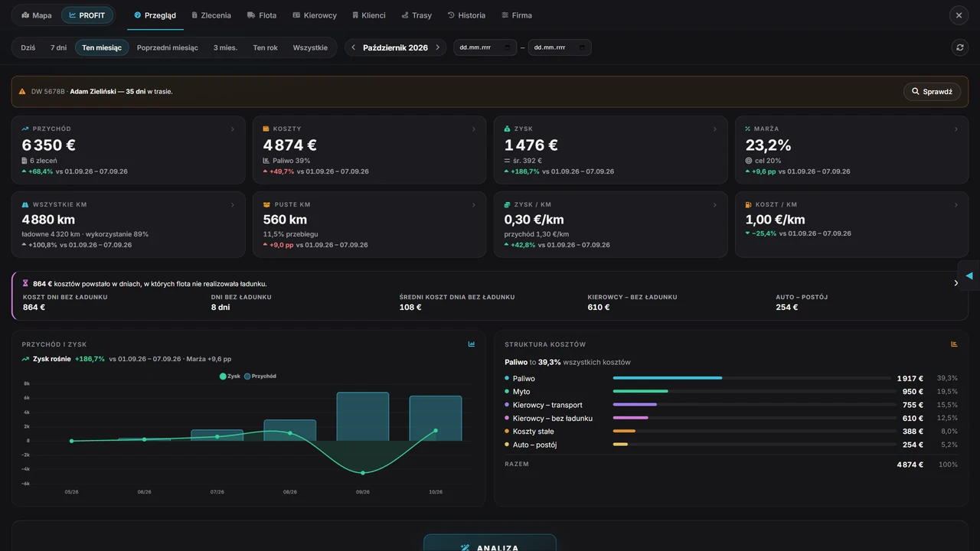The image size is (980, 551).
Task: Expand the idle costs banner arrow
Action: tap(955, 283)
